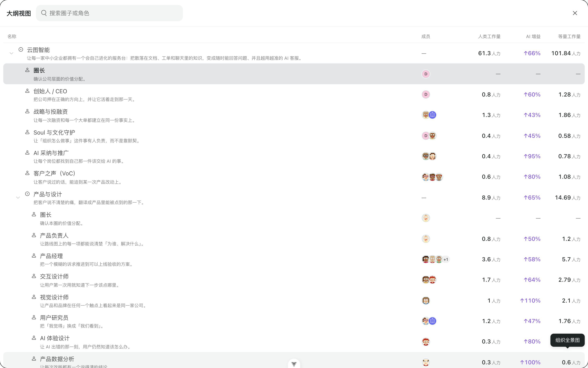
Task: Click member avatar in 视觉设计师 row
Action: tap(426, 301)
